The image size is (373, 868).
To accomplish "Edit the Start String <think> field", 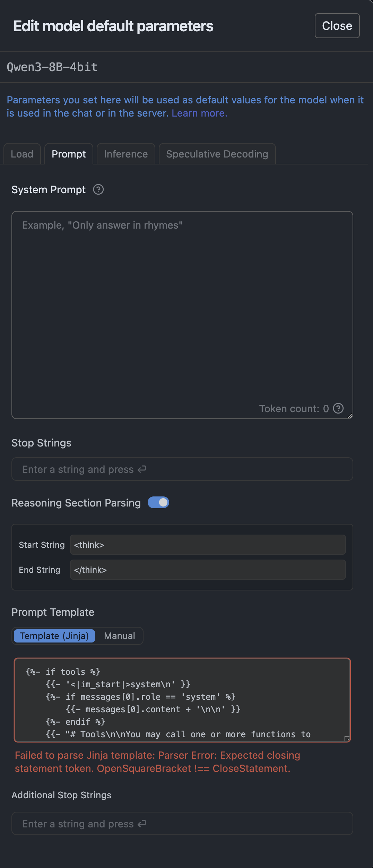I will [x=207, y=545].
